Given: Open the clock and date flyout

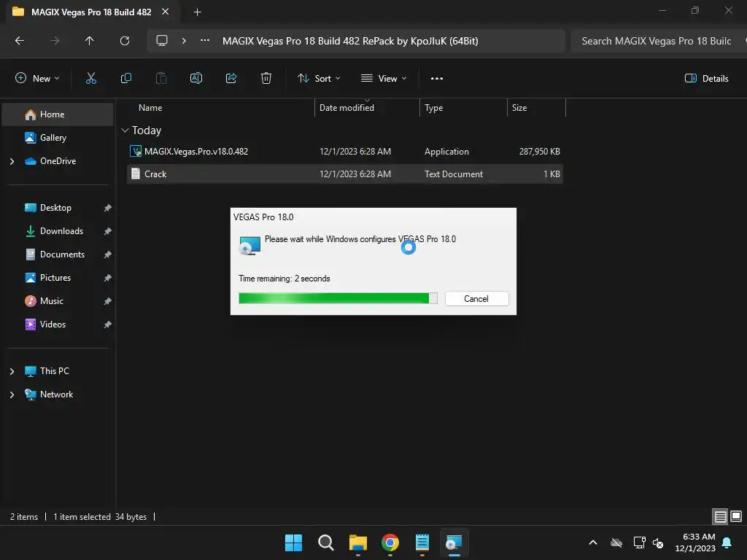Looking at the screenshot, I should click(695, 542).
